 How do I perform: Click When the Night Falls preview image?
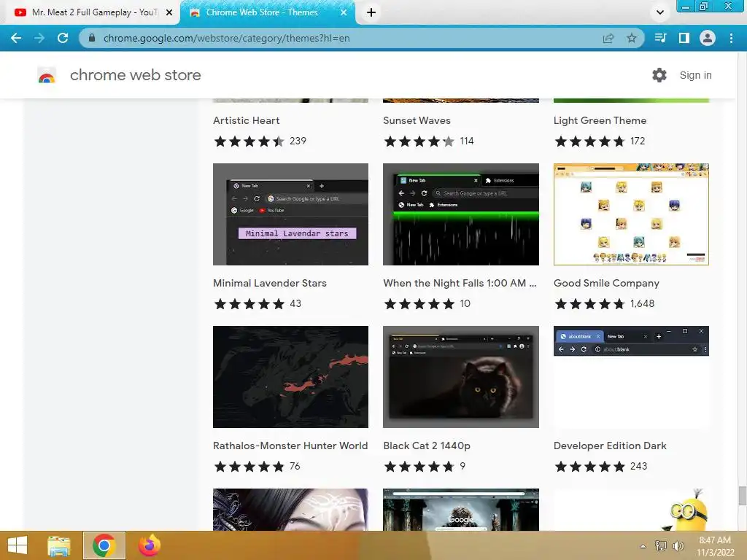(461, 214)
